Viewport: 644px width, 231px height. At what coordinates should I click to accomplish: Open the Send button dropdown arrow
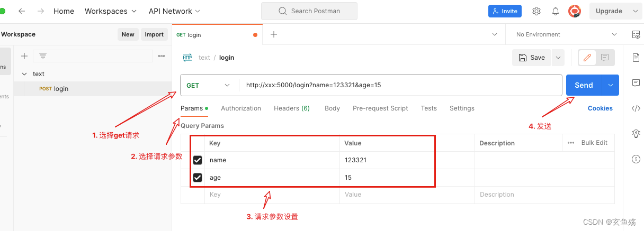[611, 85]
